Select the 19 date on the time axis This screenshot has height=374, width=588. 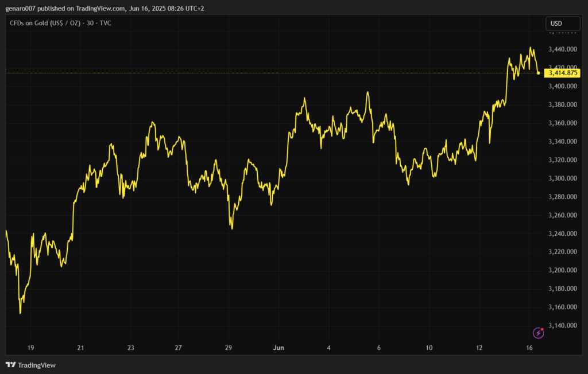30,348
